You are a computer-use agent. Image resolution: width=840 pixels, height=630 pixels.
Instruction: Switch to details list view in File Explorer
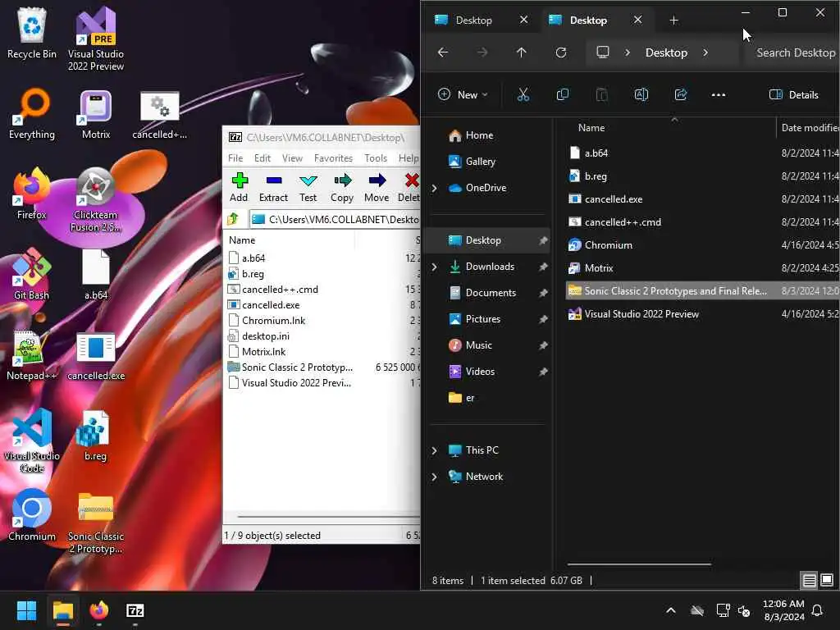[x=809, y=580]
